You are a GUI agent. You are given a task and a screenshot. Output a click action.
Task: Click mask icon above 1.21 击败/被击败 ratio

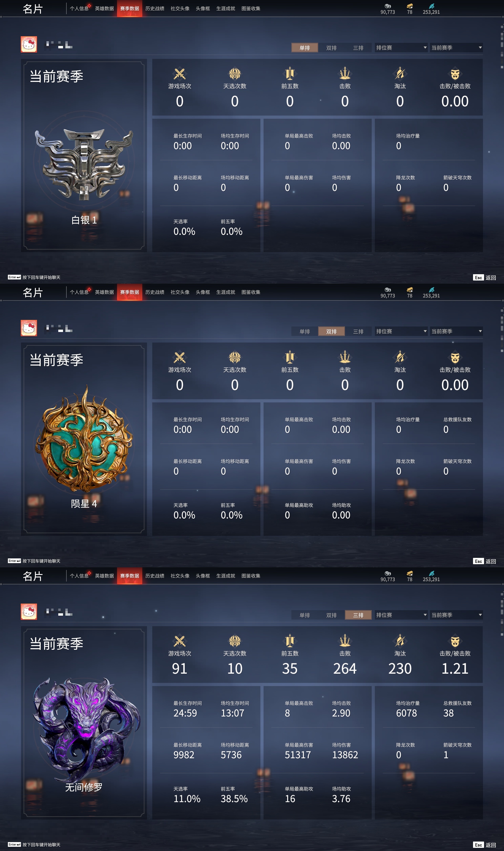(455, 641)
